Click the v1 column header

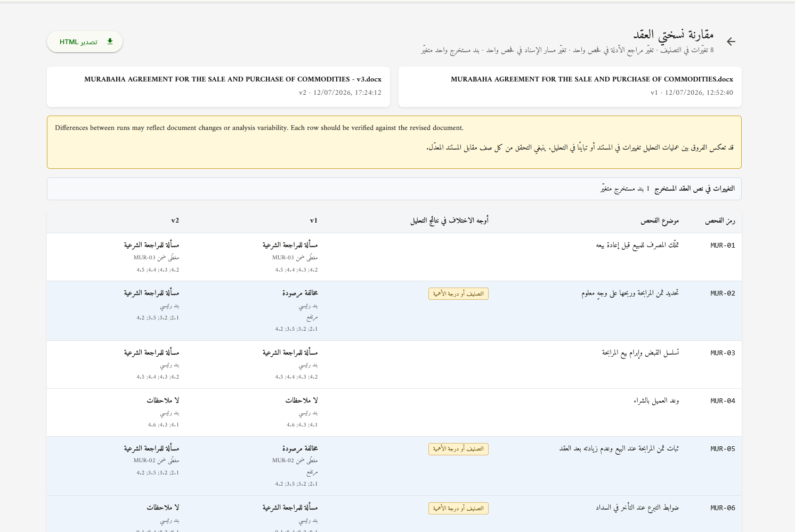(x=314, y=220)
